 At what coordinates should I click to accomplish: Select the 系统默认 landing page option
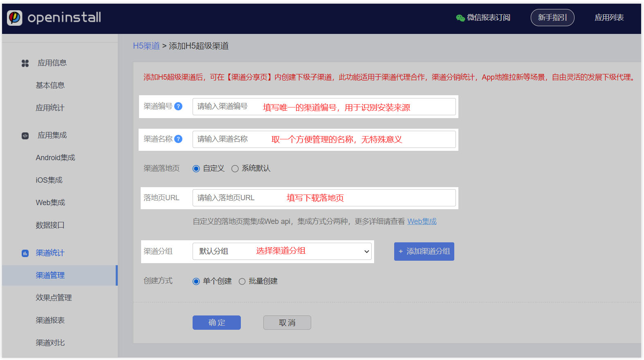tap(235, 169)
